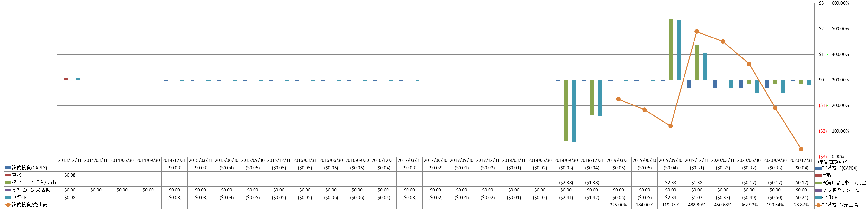
Task: Click the ($3) red axis label
Action: (x=823, y=156)
